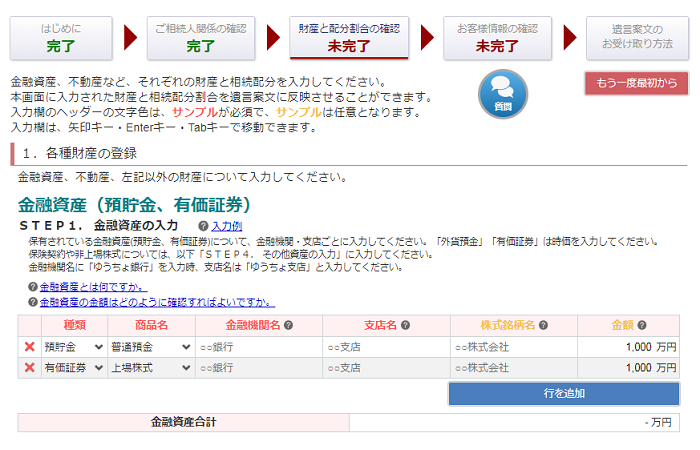Click question icon before 金融資産とは何ですか
The width and height of the screenshot is (700, 450).
click(x=33, y=287)
